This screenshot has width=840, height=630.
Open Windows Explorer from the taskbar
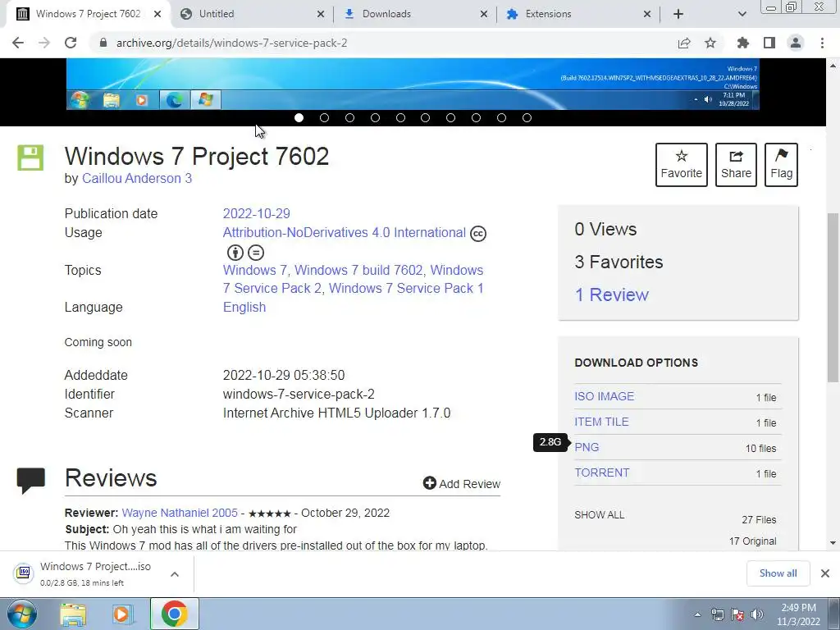tap(73, 614)
